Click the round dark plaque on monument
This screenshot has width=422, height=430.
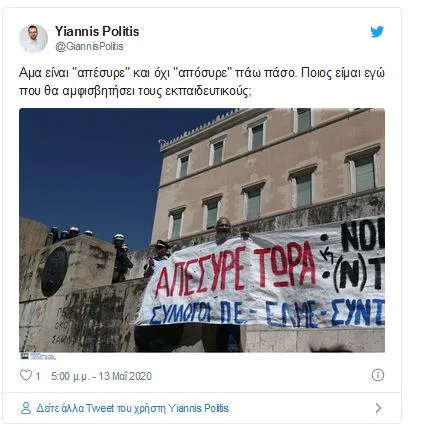coord(55,272)
